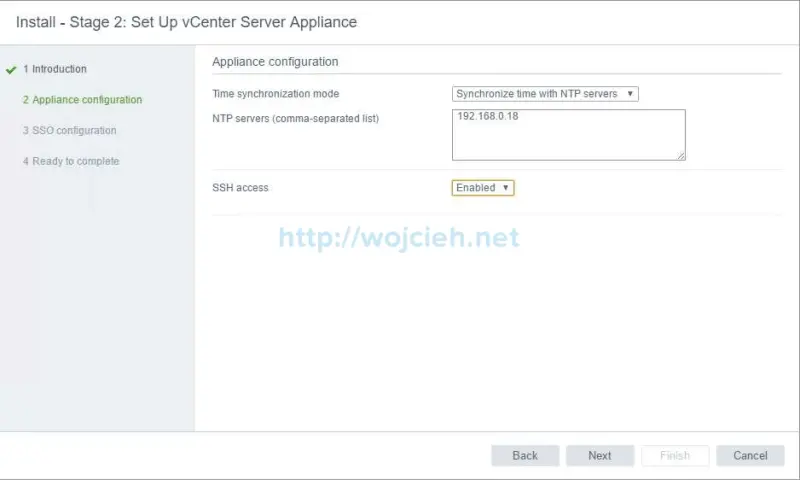800x480 pixels.
Task: Click the Time synchronization mode label
Action: pyautogui.click(x=275, y=94)
